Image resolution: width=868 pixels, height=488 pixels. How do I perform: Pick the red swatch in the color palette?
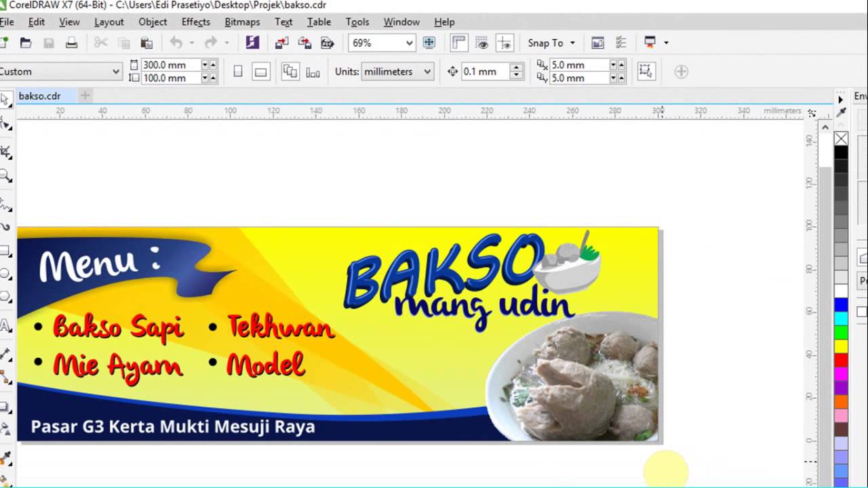click(841, 359)
